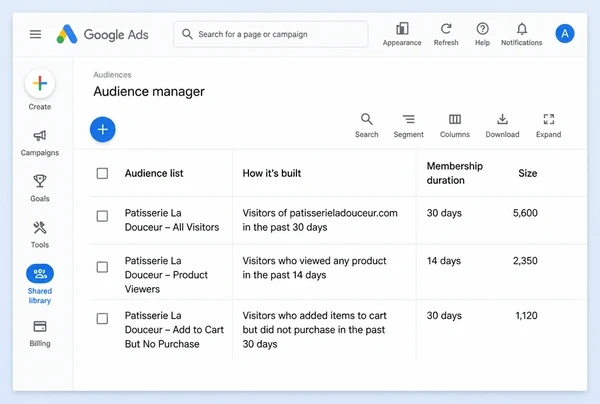Focus the page or campaign search field

[x=271, y=34]
